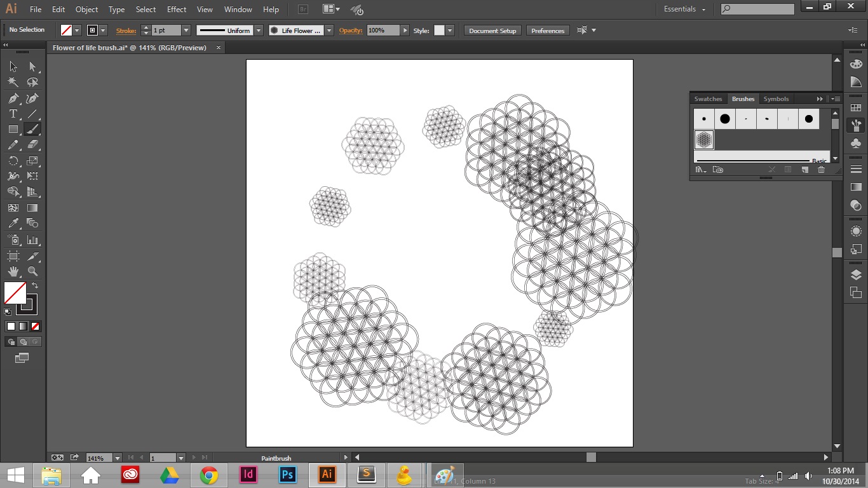868x488 pixels.
Task: Expand the Uniform variable width profile dropdown
Action: 258,30
